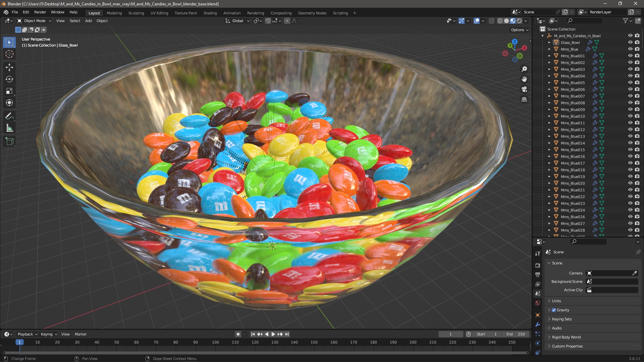Switch perspective/orthographic grid icon
The width and height of the screenshot is (644, 362).
(524, 99)
